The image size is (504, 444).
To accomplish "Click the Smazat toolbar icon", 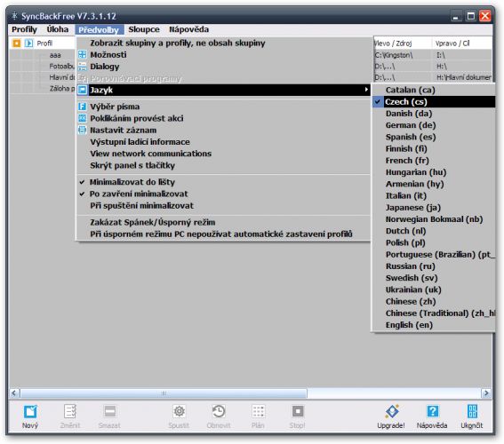I will (x=109, y=411).
